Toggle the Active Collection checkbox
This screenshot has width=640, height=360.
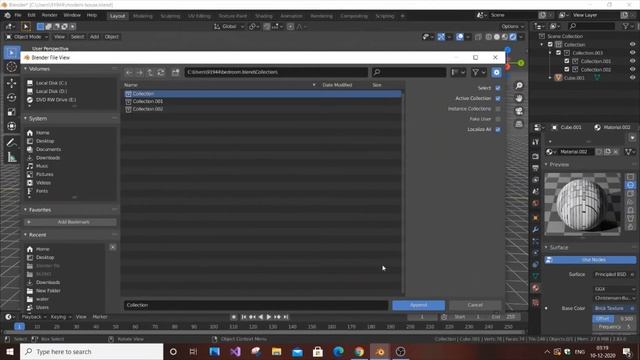coord(498,98)
